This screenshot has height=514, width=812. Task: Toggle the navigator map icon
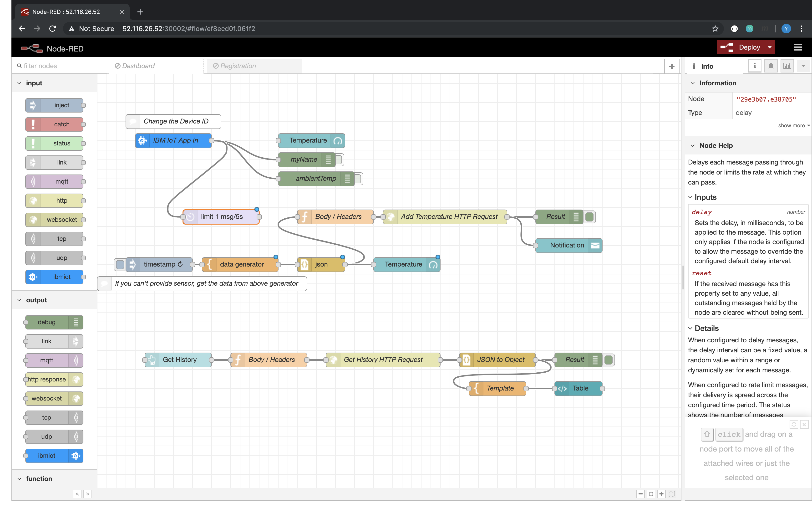(672, 494)
